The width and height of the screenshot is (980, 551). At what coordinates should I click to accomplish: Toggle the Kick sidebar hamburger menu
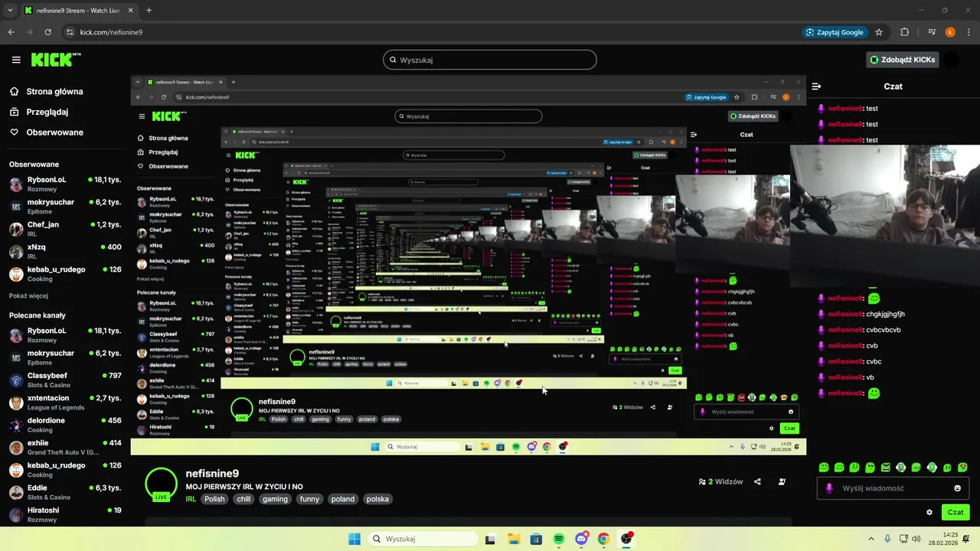tap(16, 60)
